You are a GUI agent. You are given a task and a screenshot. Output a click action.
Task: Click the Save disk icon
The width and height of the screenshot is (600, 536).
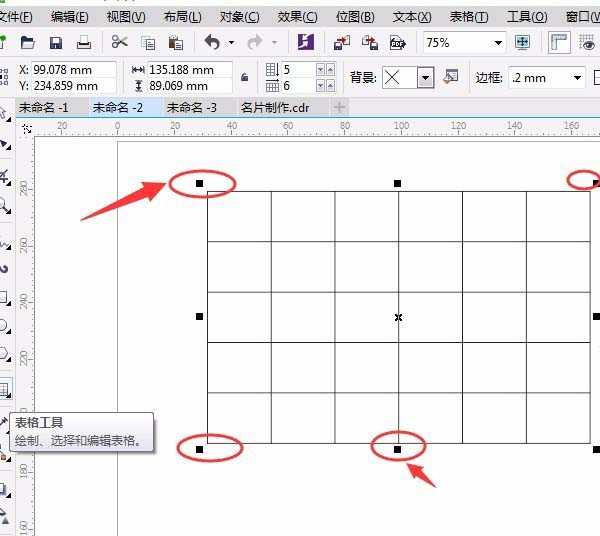tap(56, 42)
